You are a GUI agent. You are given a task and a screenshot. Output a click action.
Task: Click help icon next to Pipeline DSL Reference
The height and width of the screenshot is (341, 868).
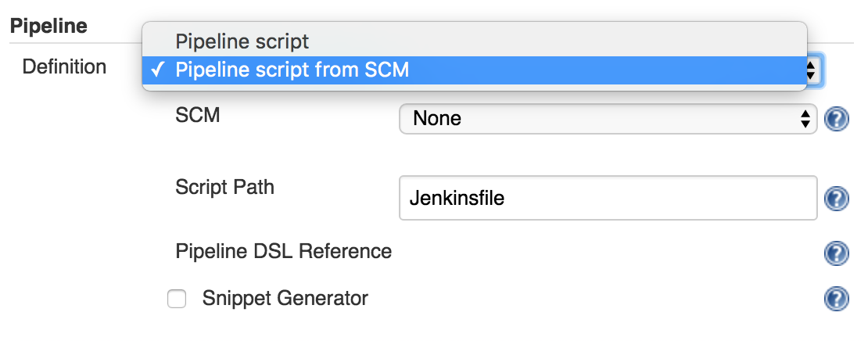(836, 253)
